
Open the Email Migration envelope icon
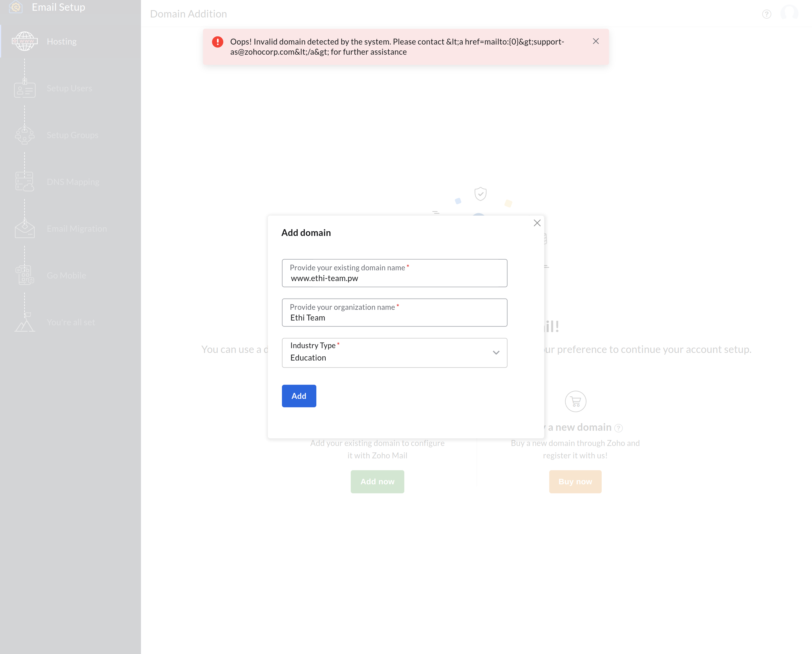(25, 229)
